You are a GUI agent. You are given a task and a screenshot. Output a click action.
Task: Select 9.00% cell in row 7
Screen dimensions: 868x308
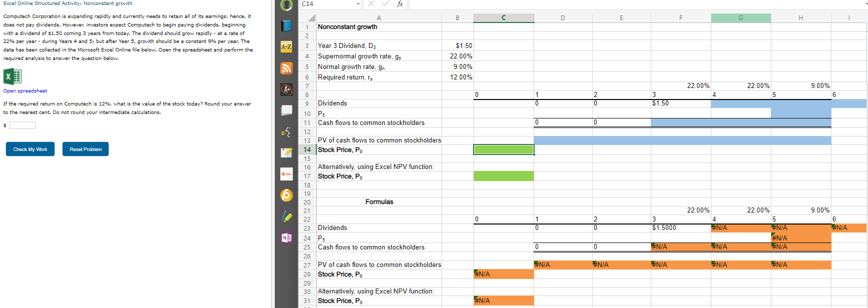[801, 86]
